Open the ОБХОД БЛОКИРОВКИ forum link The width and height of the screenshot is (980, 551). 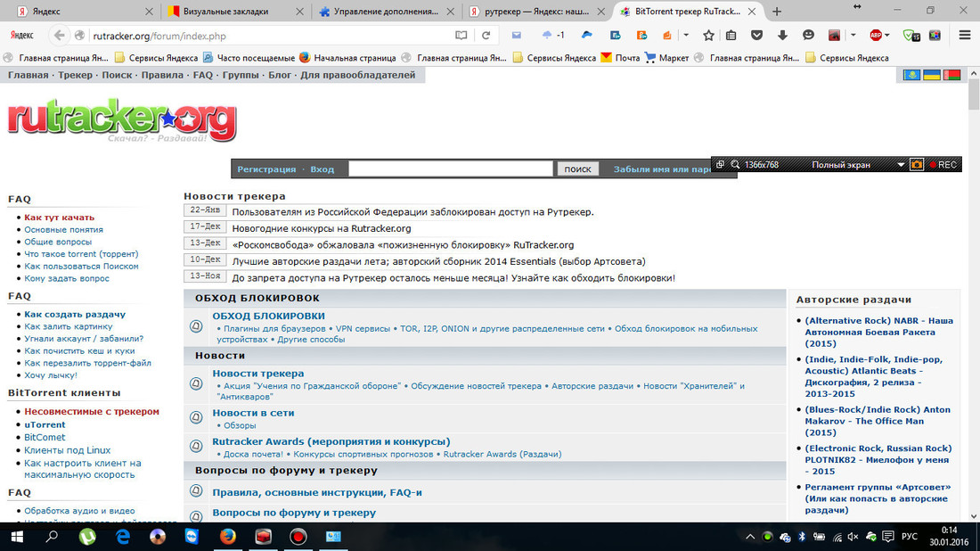coord(269,316)
